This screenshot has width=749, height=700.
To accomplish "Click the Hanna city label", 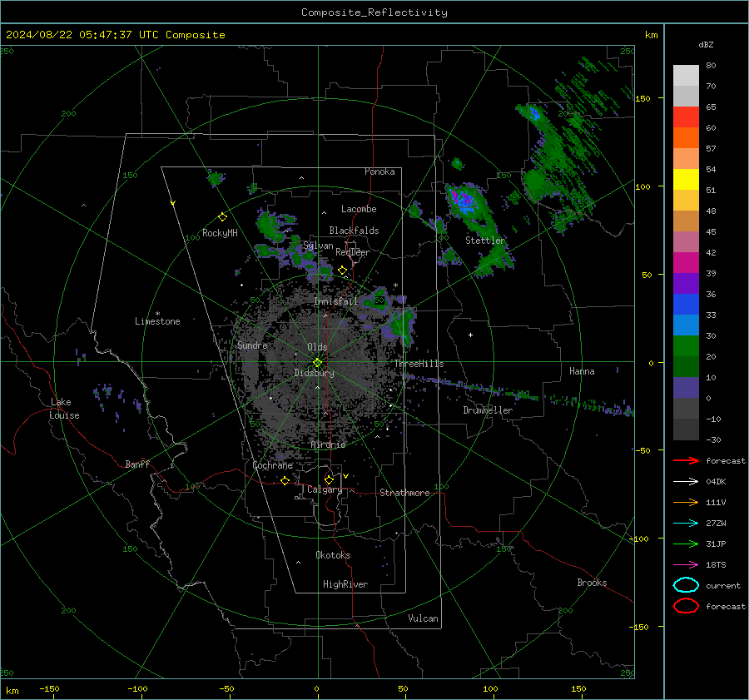I will coord(582,371).
